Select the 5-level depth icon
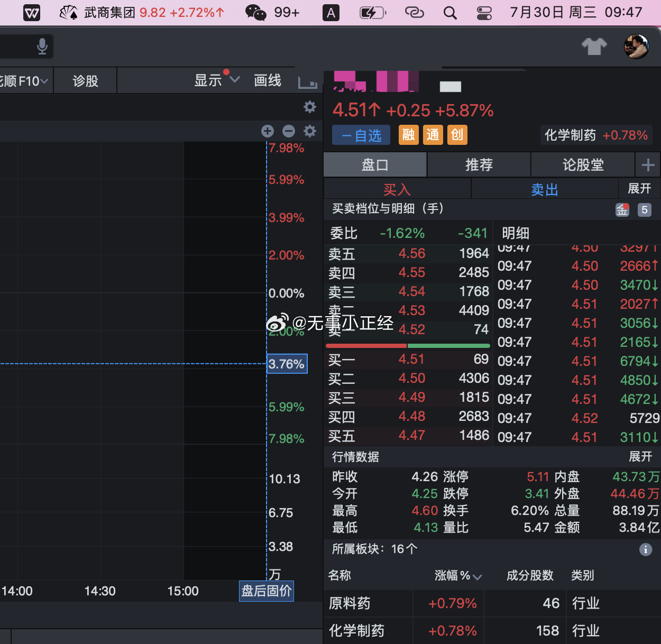 (644, 210)
